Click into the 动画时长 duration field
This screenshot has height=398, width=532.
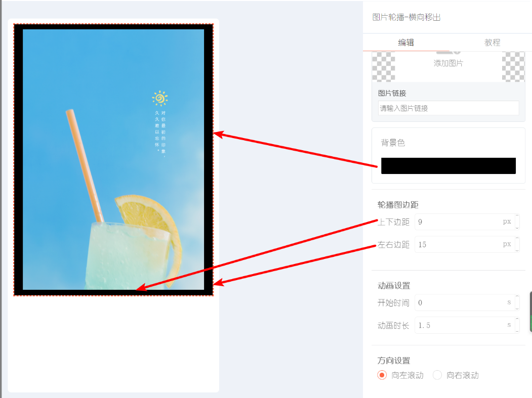click(x=465, y=326)
